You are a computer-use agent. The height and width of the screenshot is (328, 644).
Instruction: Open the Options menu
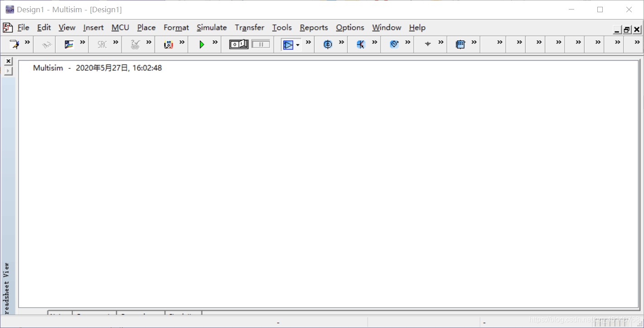tap(350, 28)
